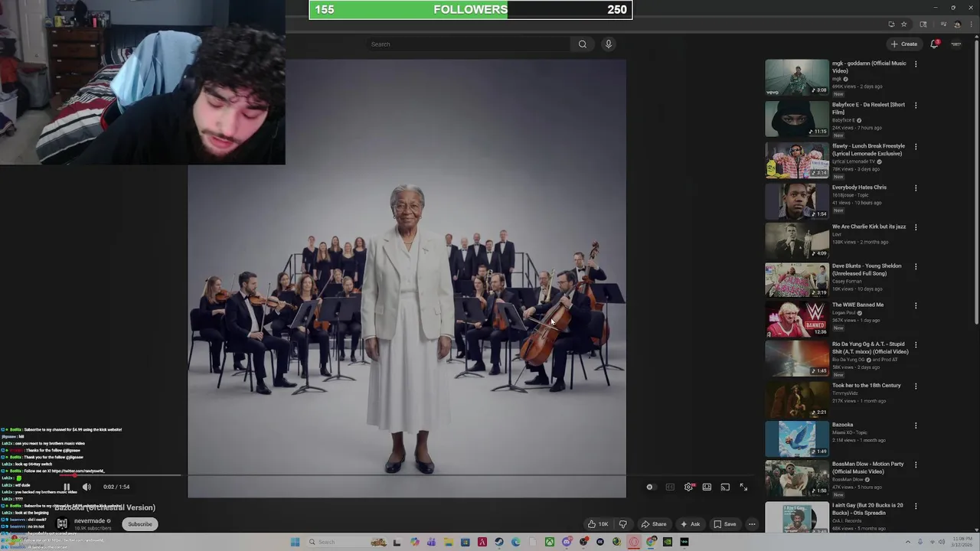
Task: Bookmark the page with the star icon
Action: point(904,24)
